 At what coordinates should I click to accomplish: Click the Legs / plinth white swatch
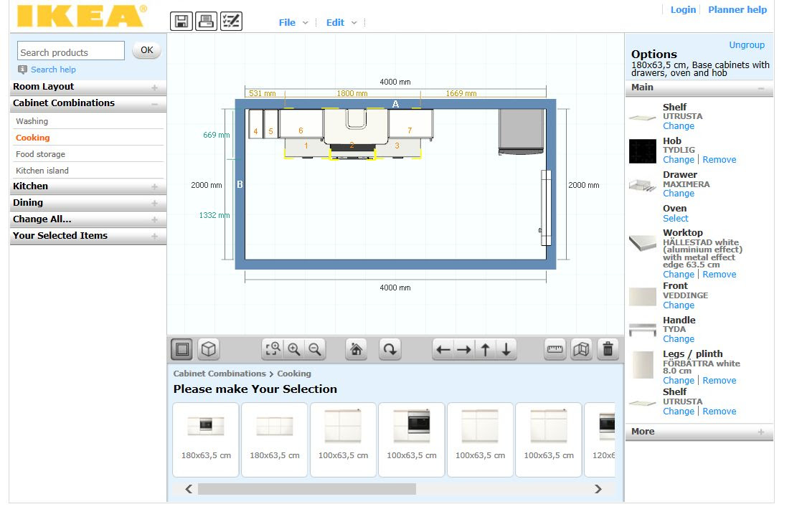click(x=643, y=365)
